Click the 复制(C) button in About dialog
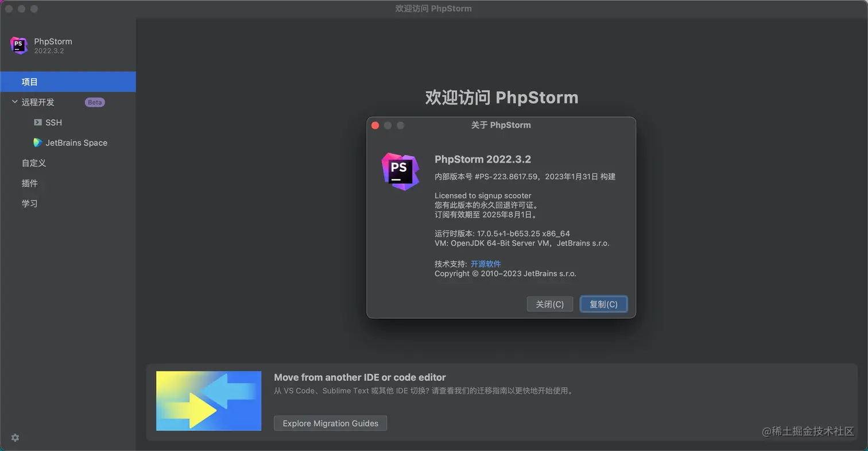This screenshot has width=868, height=451. click(x=603, y=304)
